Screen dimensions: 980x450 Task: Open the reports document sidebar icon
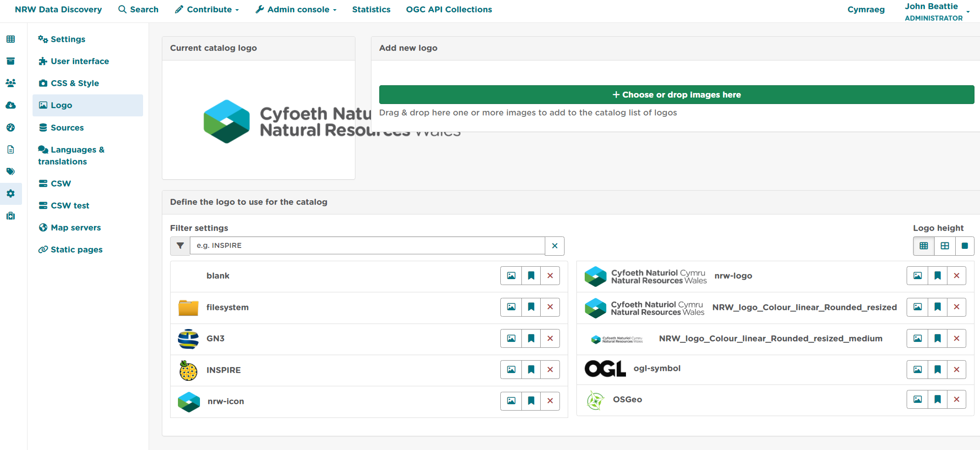coord(11,149)
